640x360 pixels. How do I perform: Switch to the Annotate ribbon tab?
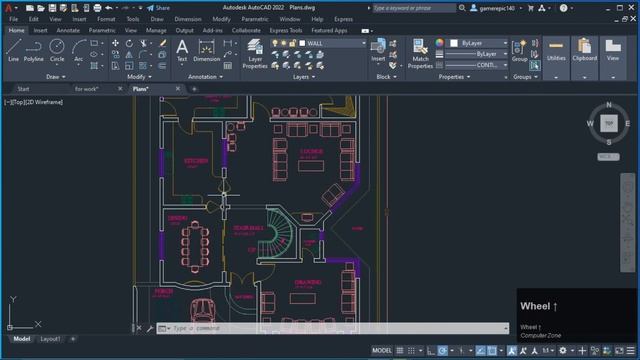[68, 30]
